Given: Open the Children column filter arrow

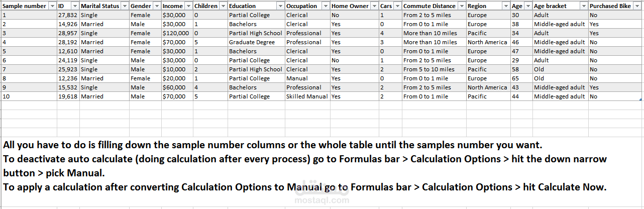Looking at the screenshot, I should pyautogui.click(x=222, y=6).
